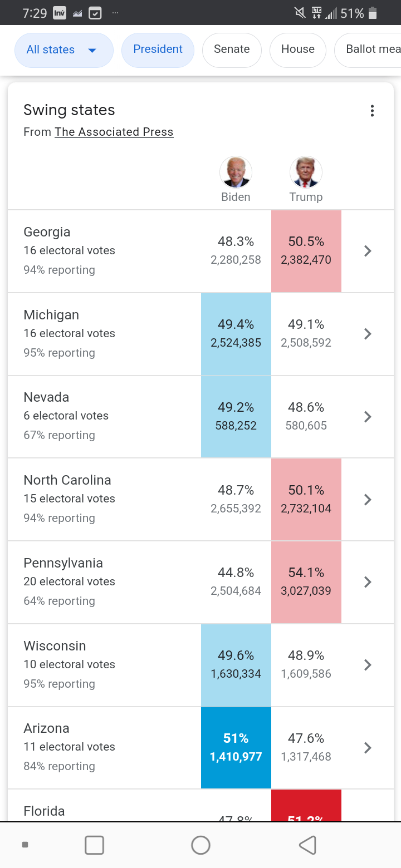Expand Michigan results with its chevron
The image size is (401, 868).
coord(367,334)
